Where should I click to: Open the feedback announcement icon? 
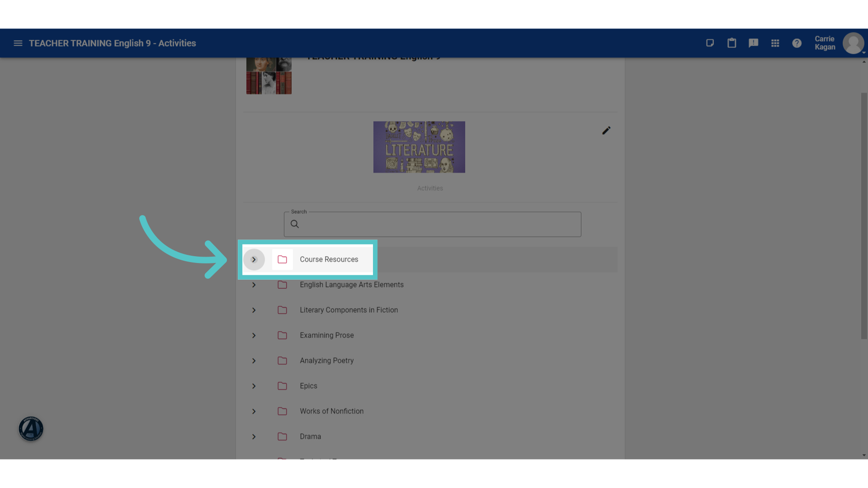pos(753,43)
